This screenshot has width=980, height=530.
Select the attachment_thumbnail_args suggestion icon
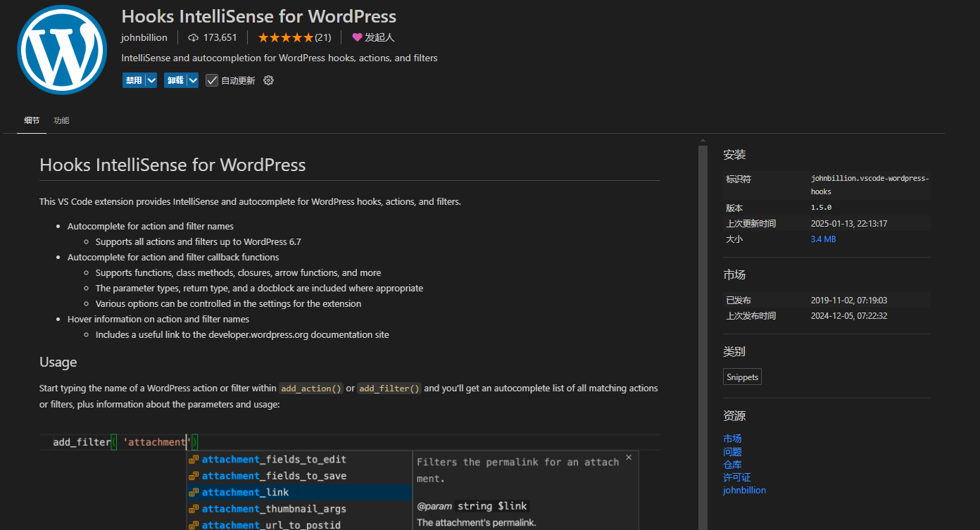[x=194, y=509]
